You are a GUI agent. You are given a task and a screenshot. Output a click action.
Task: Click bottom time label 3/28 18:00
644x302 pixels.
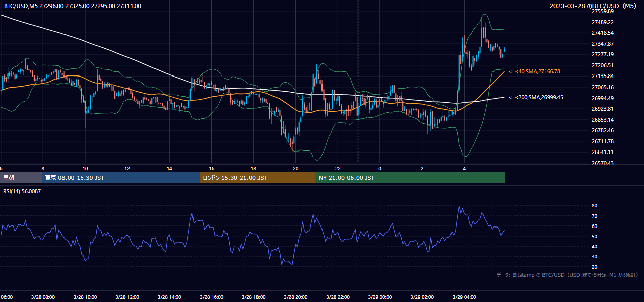point(253,297)
